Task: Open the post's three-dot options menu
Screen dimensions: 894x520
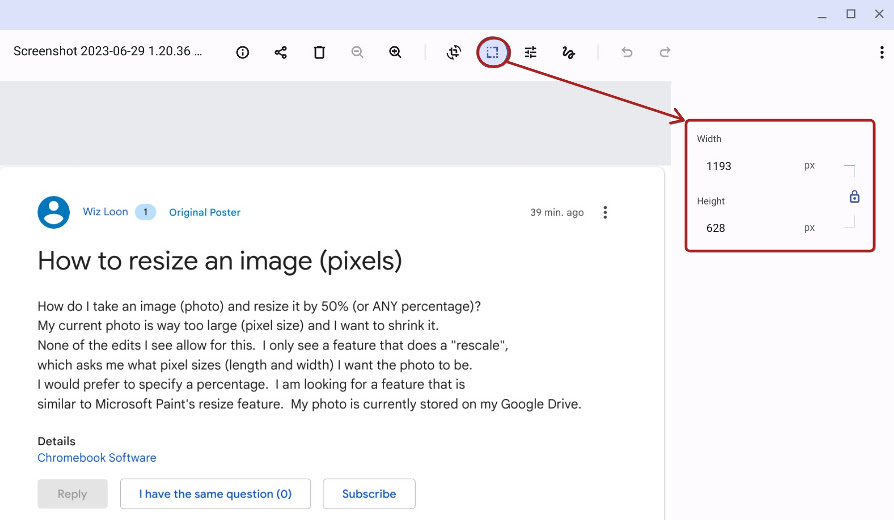Action: [x=605, y=212]
